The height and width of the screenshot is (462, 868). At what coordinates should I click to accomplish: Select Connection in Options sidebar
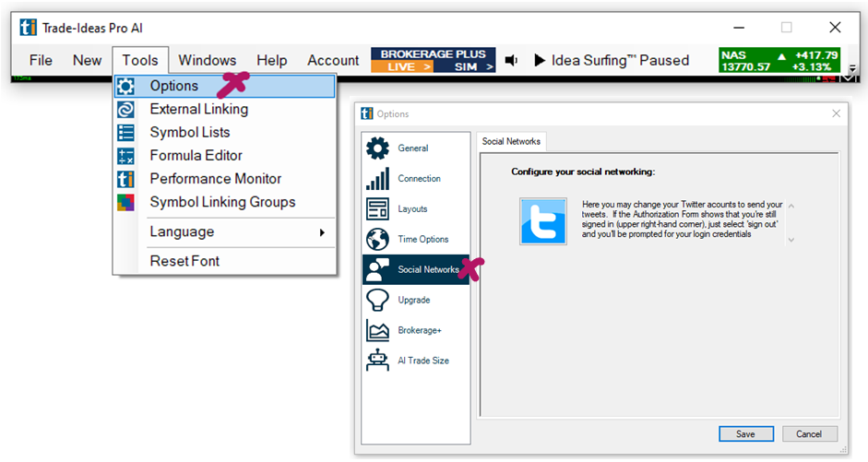(416, 179)
